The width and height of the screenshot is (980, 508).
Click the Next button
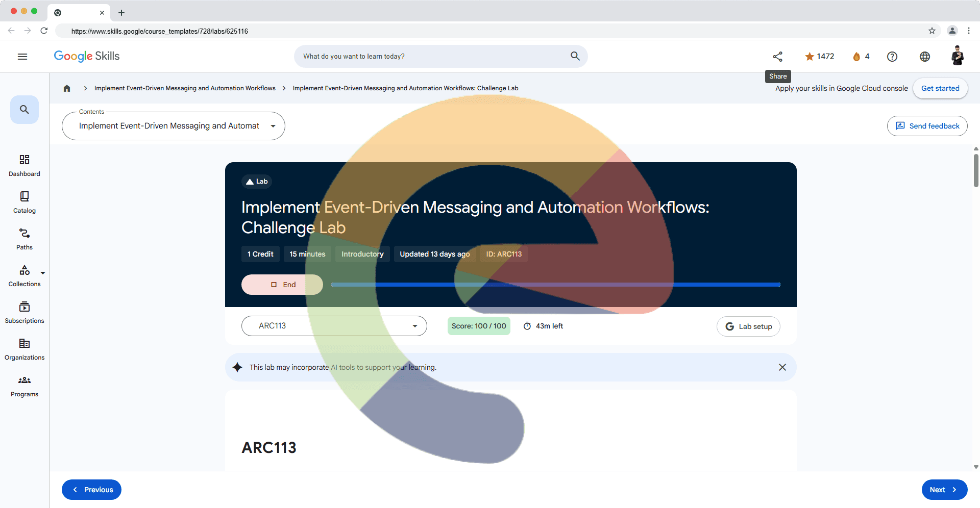coord(944,490)
